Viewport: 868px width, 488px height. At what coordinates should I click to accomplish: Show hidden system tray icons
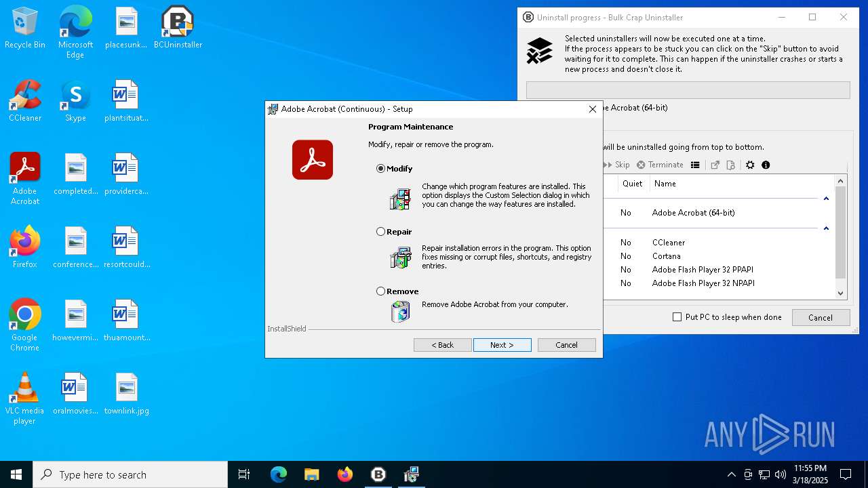731,474
